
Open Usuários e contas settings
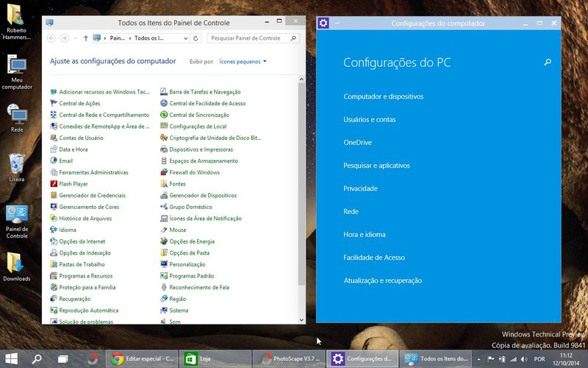[x=370, y=119]
